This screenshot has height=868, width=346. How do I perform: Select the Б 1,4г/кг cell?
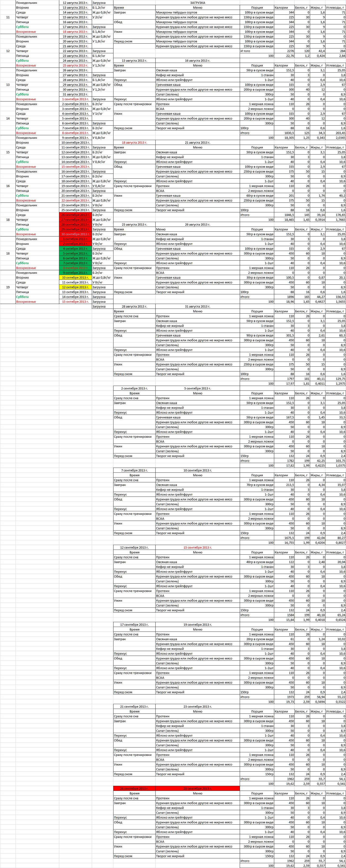(102, 32)
